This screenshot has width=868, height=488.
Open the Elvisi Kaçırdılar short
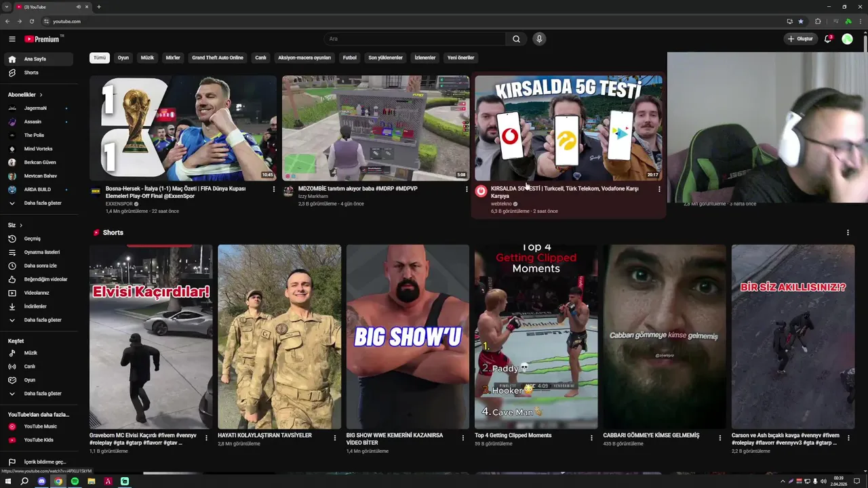[151, 337]
